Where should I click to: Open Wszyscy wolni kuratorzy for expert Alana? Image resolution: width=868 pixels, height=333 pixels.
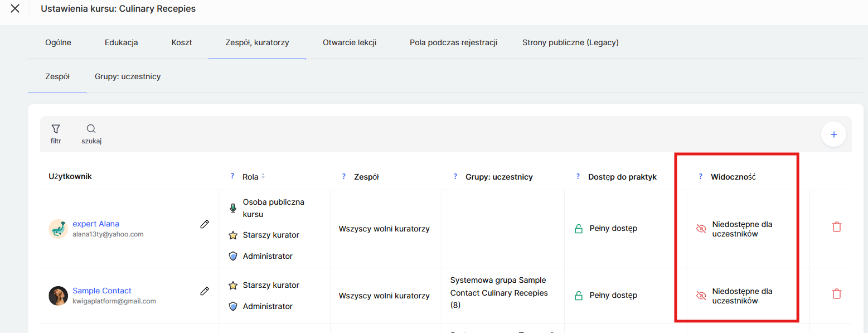(x=384, y=229)
